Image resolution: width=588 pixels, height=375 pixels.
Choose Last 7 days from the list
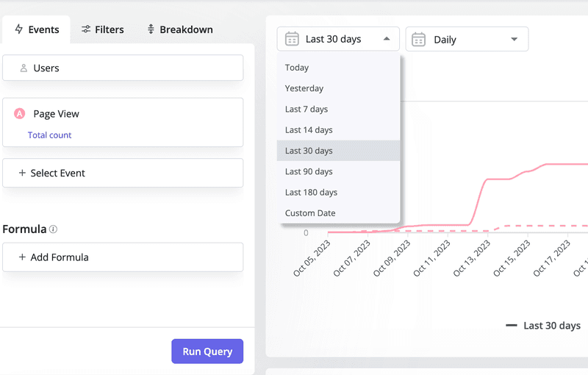(x=306, y=109)
